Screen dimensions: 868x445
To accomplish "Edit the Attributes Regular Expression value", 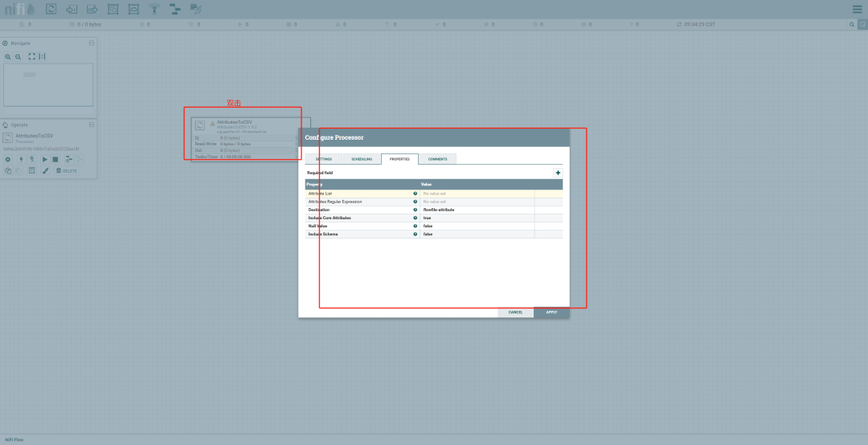I will [x=477, y=202].
